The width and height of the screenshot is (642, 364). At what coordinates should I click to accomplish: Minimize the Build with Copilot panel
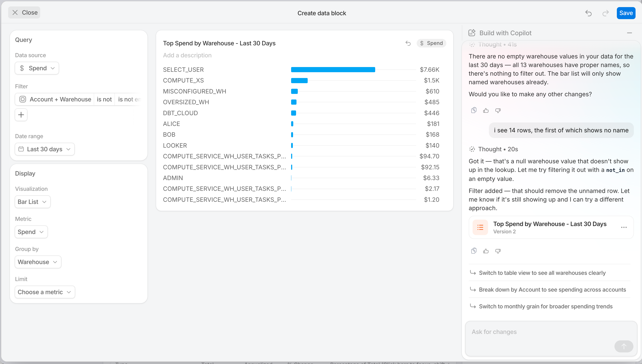(630, 33)
